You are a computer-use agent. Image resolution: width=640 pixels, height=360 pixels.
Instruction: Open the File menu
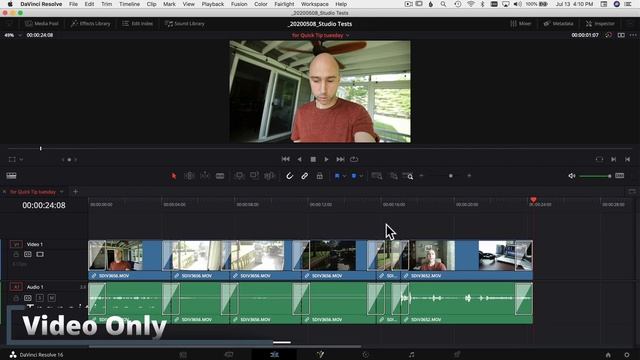point(73,4)
